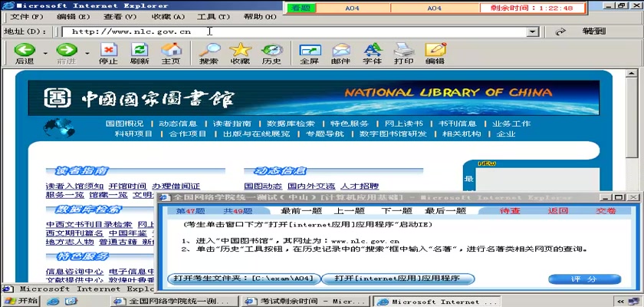Click the 人才招聘 link
This screenshot has width=644, height=307.
pyautogui.click(x=360, y=187)
